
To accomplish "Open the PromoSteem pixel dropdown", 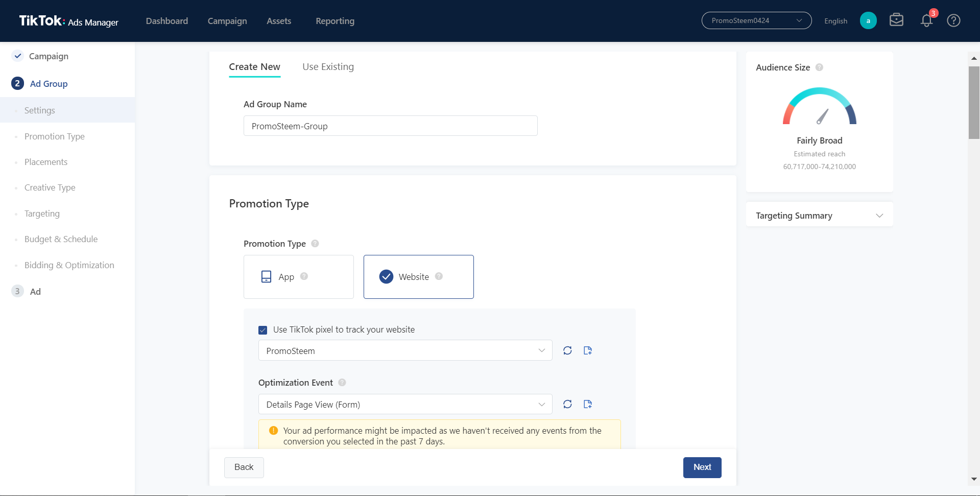I will [405, 350].
